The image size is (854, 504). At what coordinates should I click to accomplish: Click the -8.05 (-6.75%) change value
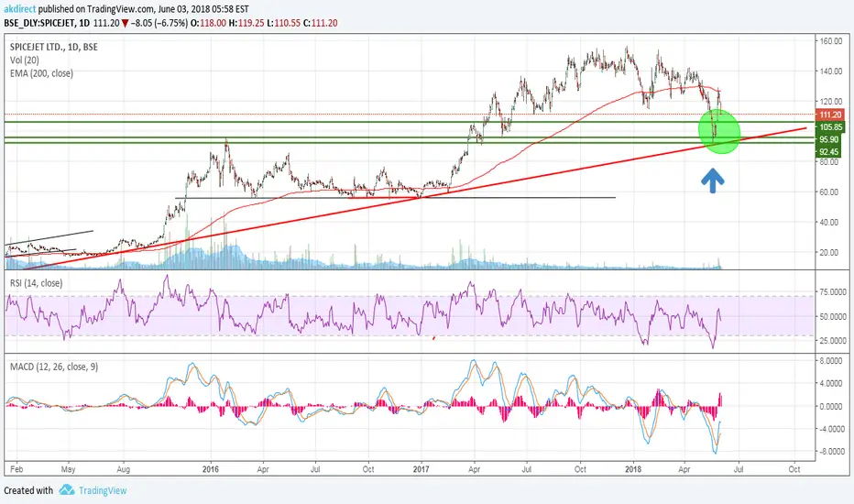[159, 23]
